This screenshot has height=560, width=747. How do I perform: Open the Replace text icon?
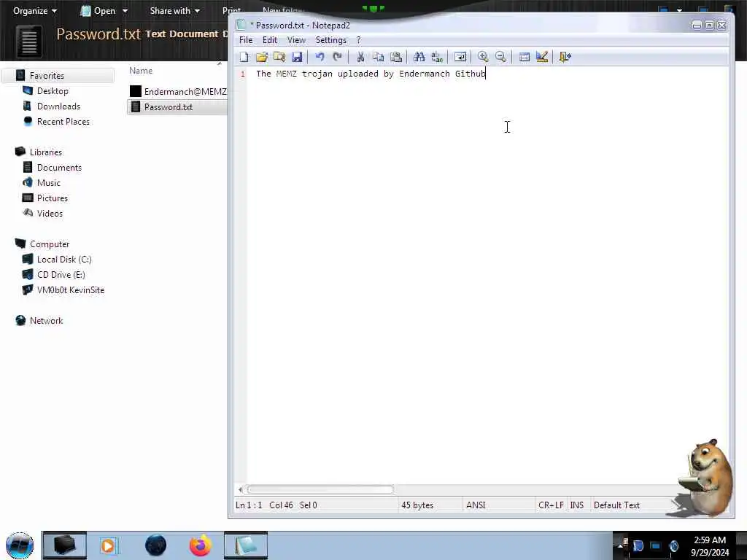437,57
